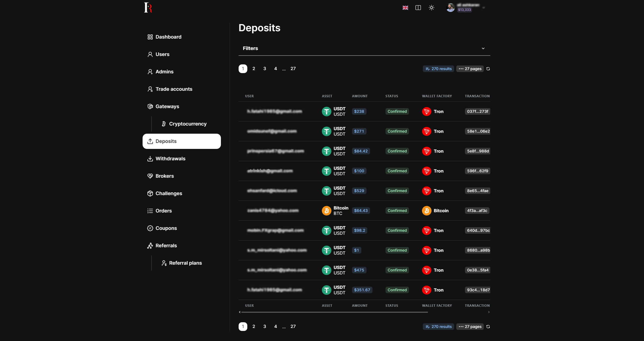644x341 pixels.
Task: Switch theme with the sun icon
Action: [432, 8]
